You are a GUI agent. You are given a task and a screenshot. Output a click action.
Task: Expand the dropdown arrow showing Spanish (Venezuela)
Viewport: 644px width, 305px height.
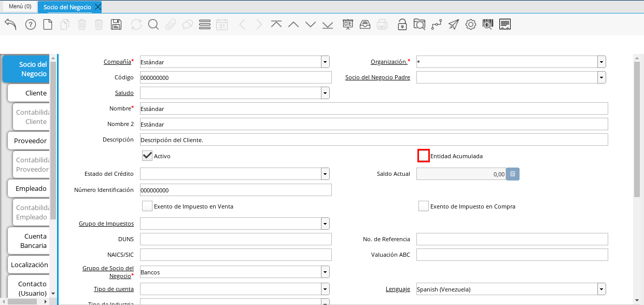tap(601, 289)
